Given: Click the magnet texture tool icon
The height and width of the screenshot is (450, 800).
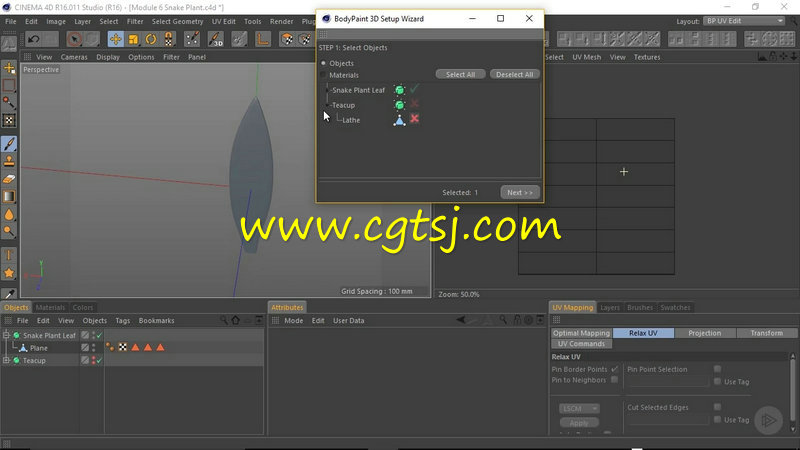Looking at the screenshot, I should [x=168, y=39].
